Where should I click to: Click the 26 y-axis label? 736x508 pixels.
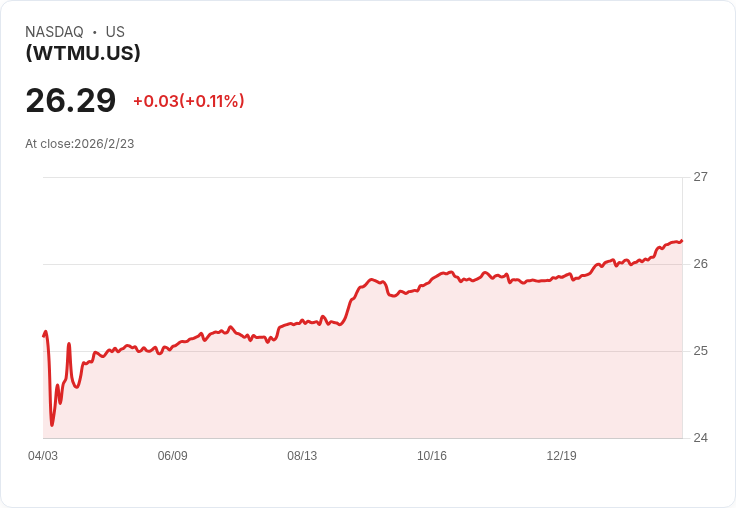700,264
